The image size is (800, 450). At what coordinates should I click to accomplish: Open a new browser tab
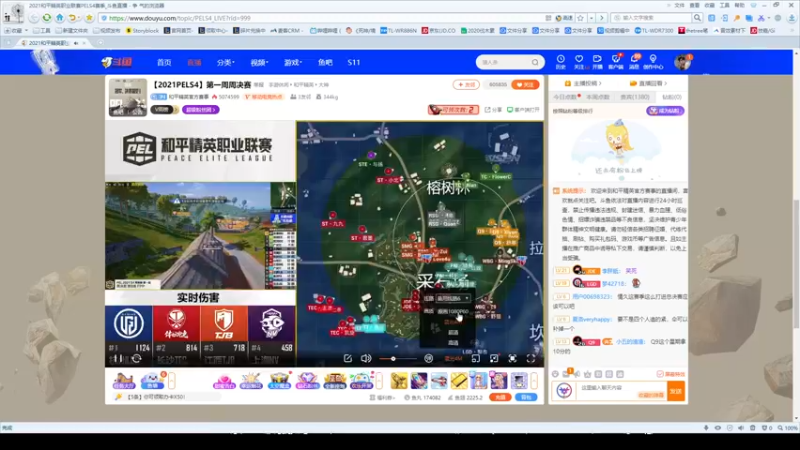(100, 43)
